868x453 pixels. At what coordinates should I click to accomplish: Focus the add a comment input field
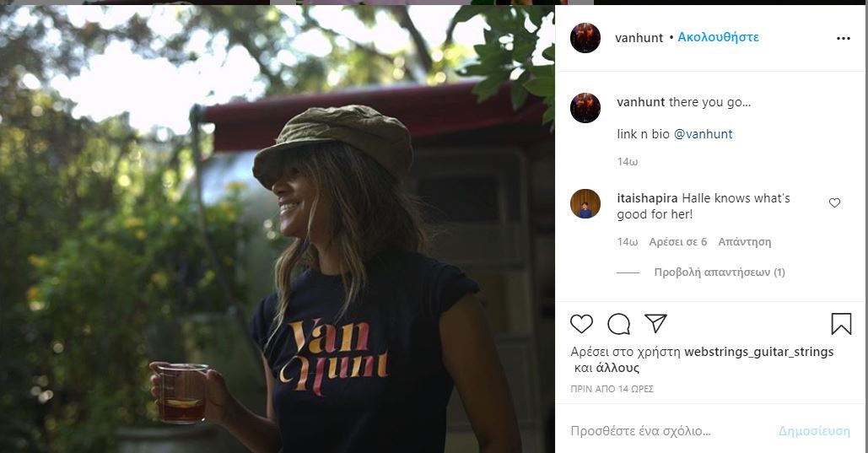(x=666, y=431)
